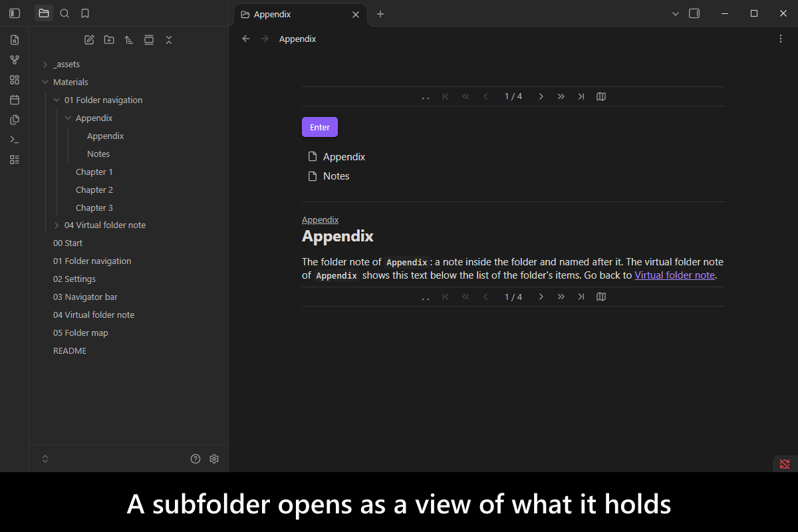Screen dimensions: 798x532
Task: Toggle the left sidebar icon
Action: [x=15, y=13]
